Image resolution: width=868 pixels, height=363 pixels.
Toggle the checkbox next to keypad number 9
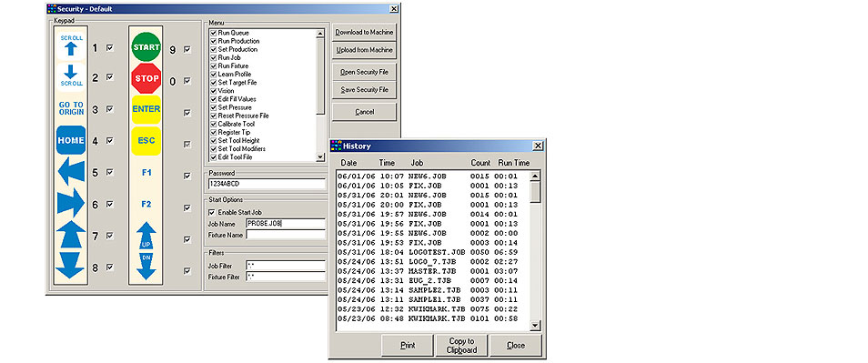point(187,49)
